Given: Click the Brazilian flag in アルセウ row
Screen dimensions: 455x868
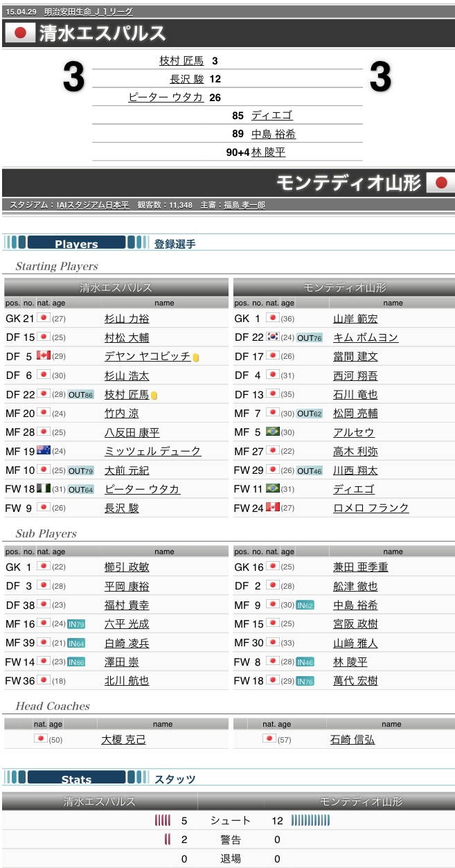Looking at the screenshot, I should click(x=272, y=432).
